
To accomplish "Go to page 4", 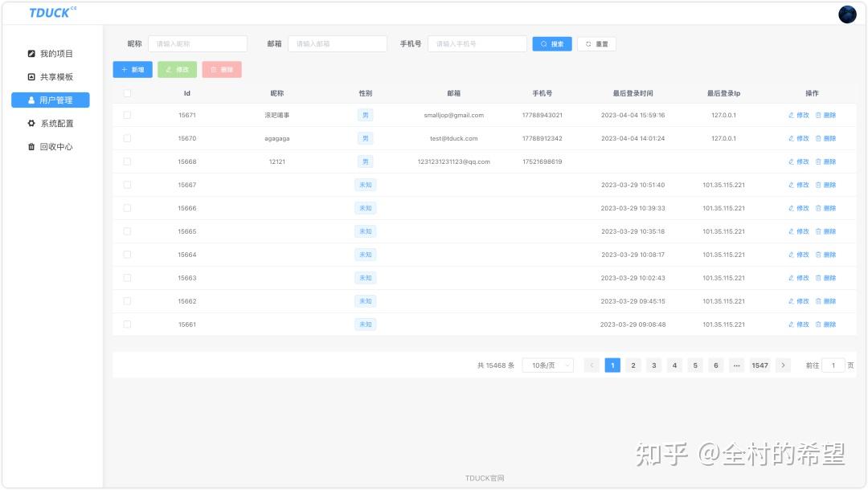I will (674, 365).
